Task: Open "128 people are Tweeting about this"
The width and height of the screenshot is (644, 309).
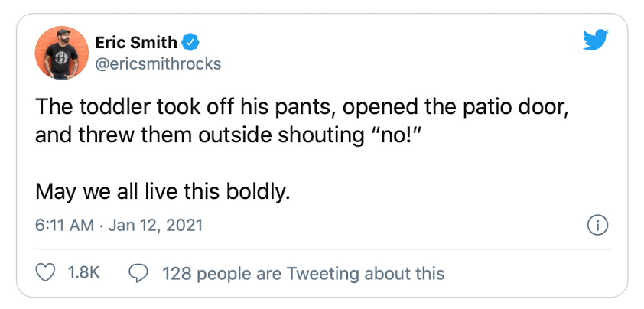Action: tap(303, 273)
